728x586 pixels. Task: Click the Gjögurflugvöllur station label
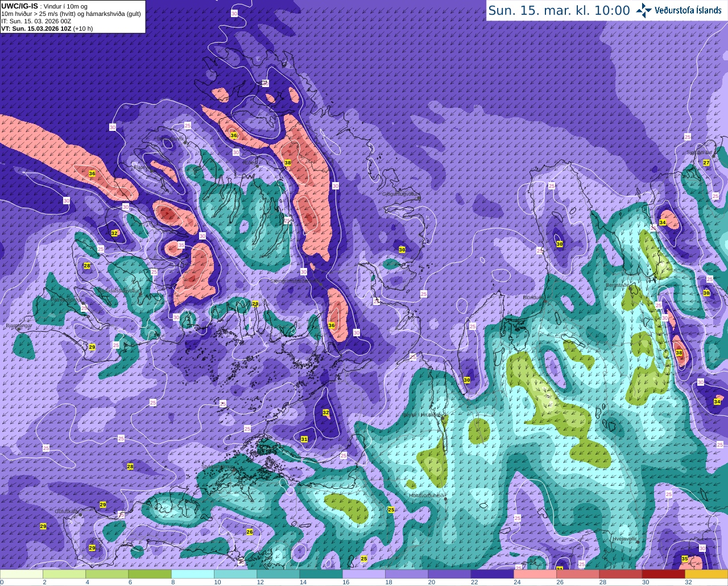click(400, 194)
